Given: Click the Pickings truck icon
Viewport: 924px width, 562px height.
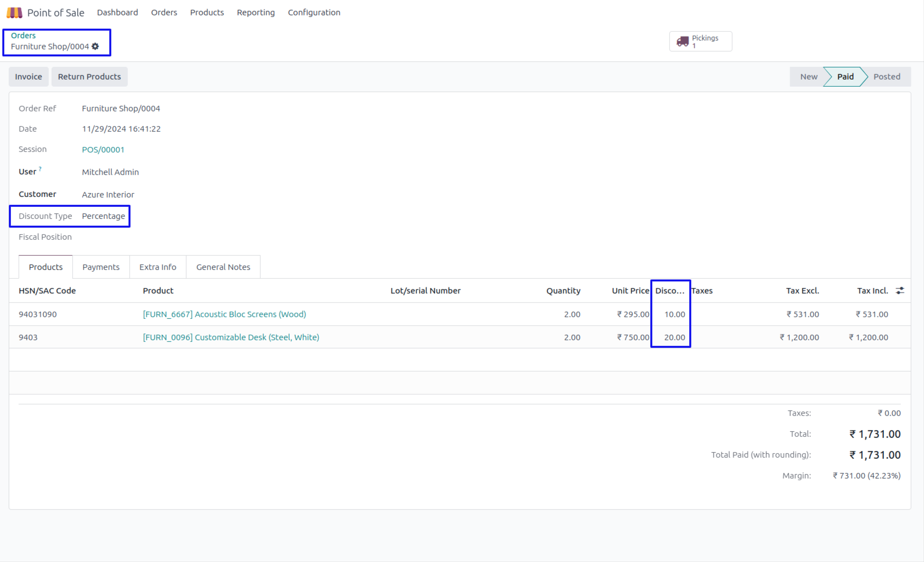Looking at the screenshot, I should tap(683, 42).
